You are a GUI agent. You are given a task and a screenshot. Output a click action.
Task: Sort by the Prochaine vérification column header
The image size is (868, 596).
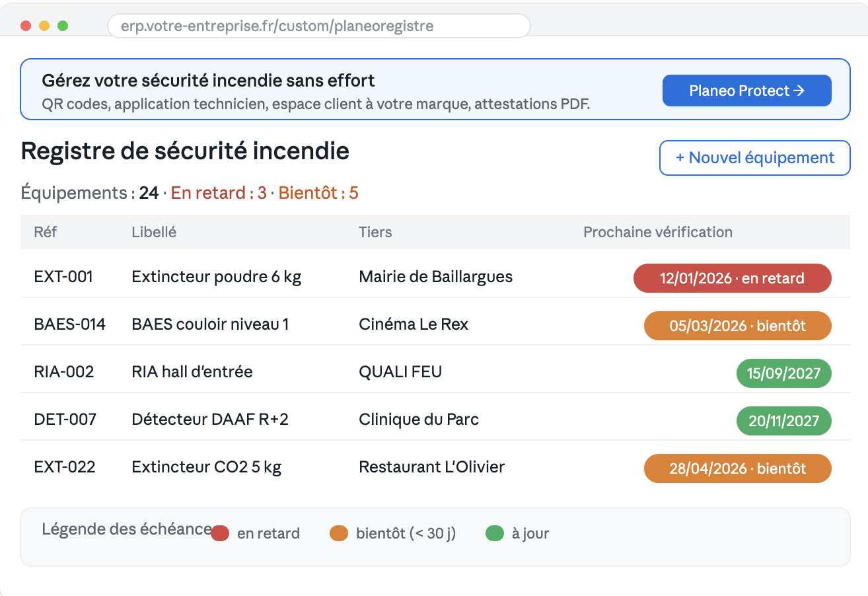pyautogui.click(x=657, y=232)
